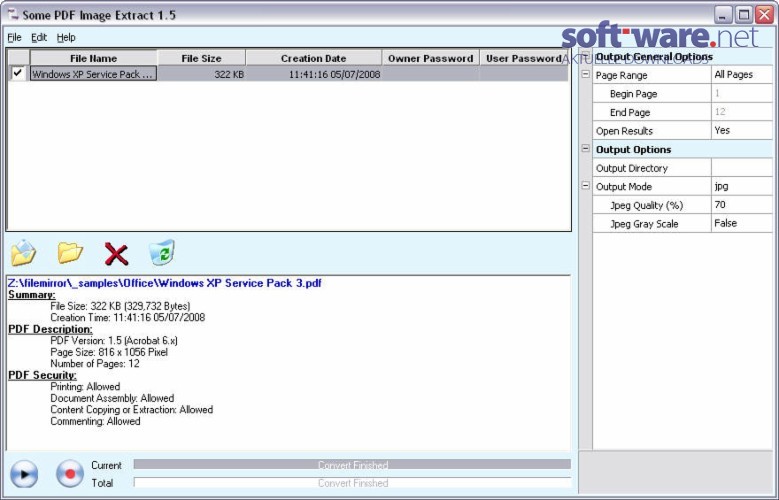Stop conversion with the red record button
Screen dimensions: 779x500
70,474
